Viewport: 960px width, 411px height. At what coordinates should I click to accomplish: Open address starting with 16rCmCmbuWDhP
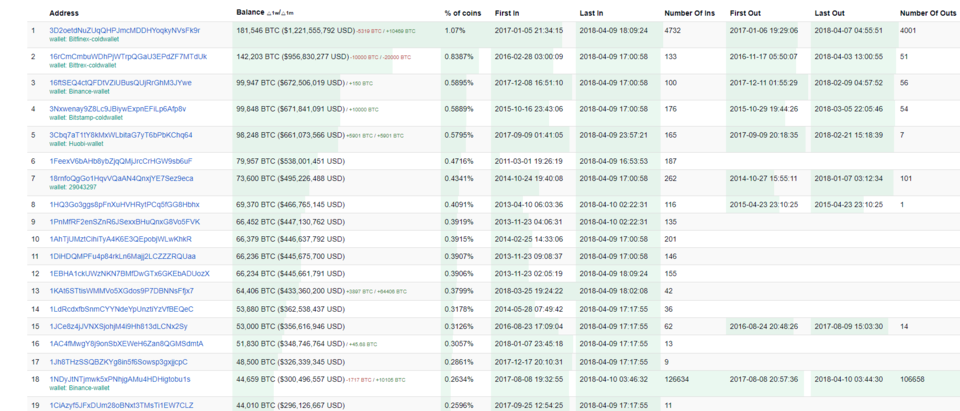tap(128, 56)
